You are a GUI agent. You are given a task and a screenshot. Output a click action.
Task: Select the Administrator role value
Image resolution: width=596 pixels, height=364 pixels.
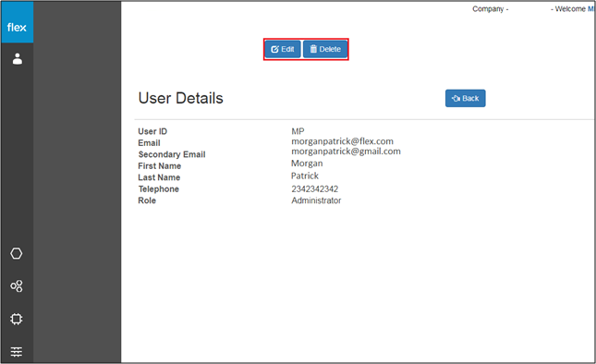316,200
